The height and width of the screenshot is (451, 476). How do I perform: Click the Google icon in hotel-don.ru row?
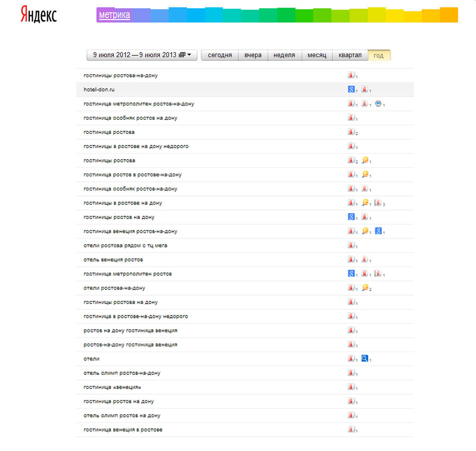click(351, 89)
